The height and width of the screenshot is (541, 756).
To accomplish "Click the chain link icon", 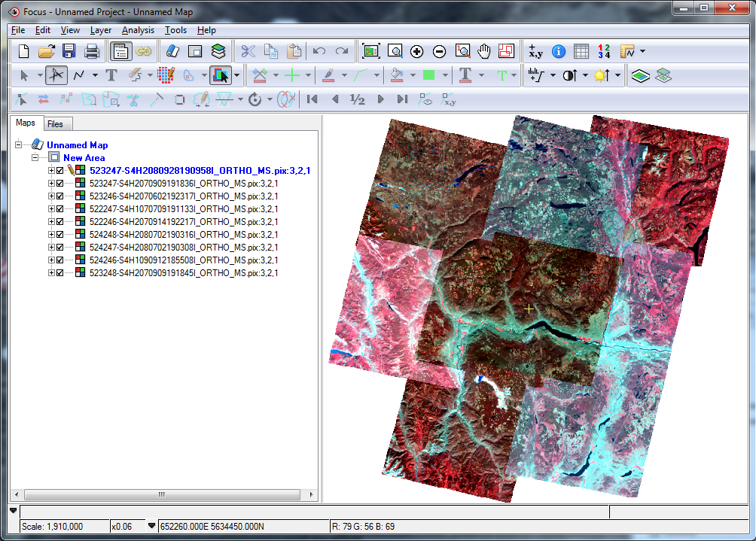I will pyautogui.click(x=143, y=51).
